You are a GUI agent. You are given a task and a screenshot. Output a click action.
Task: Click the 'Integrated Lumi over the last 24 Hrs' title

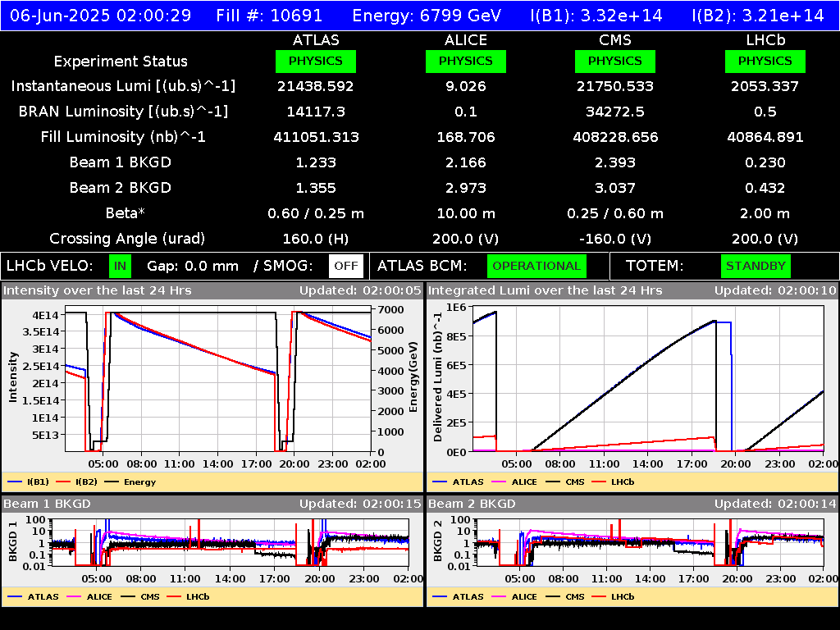pyautogui.click(x=545, y=291)
